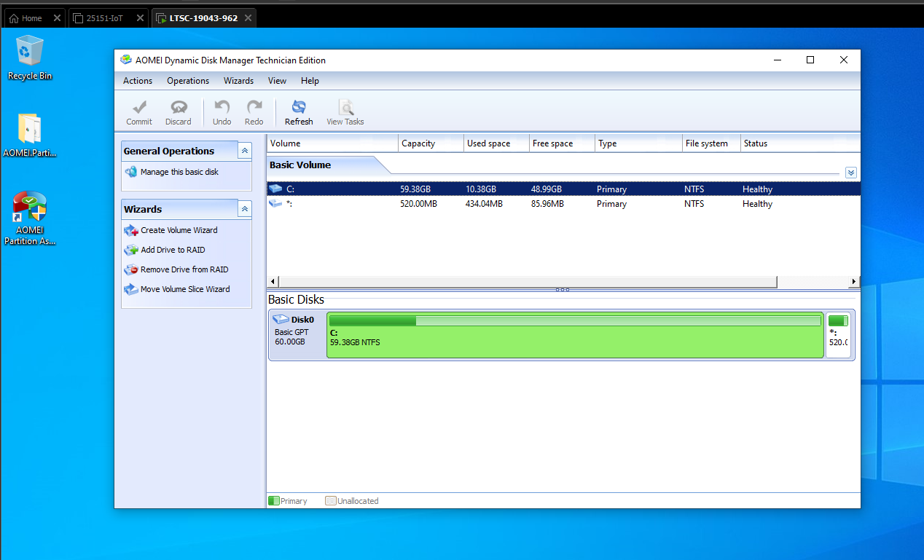Click the 59.38GB capacity cell
This screenshot has height=560, width=924.
(x=415, y=189)
